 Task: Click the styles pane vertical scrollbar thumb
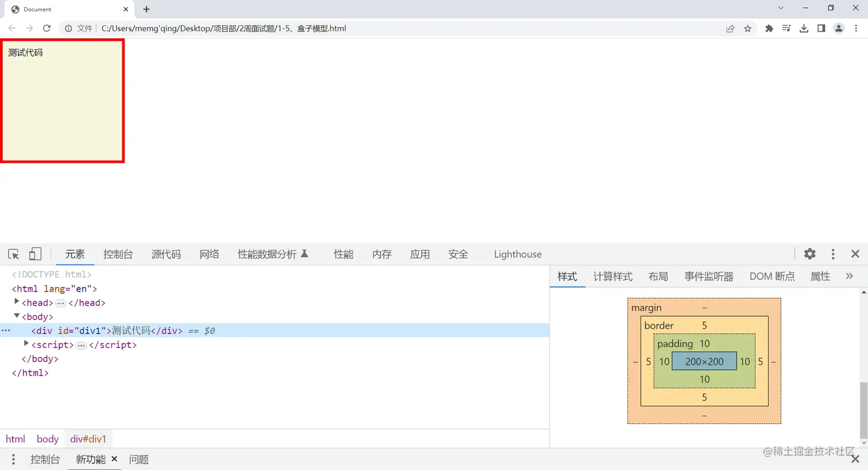click(863, 410)
